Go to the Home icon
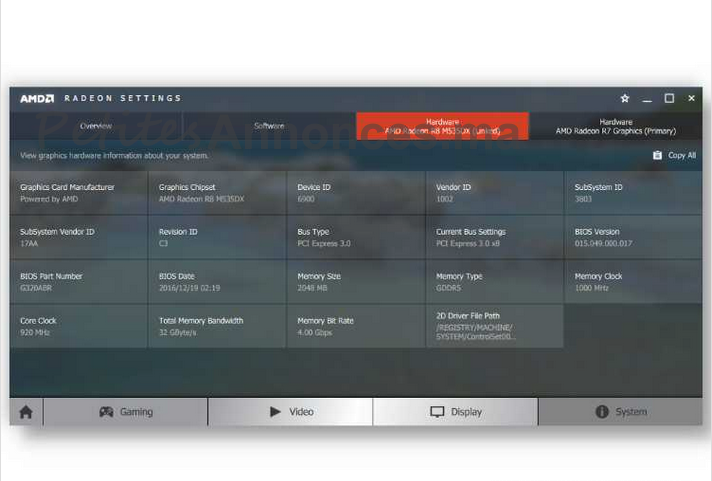The width and height of the screenshot is (712, 481). (26, 412)
